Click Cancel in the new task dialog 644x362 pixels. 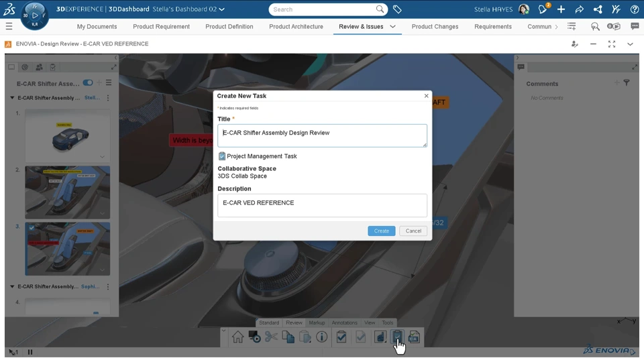413,231
